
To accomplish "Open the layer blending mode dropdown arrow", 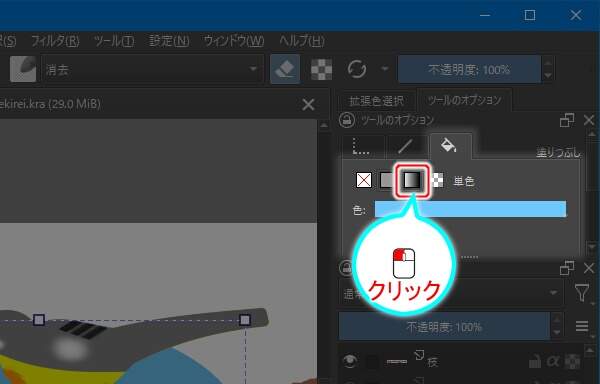I will (x=553, y=293).
